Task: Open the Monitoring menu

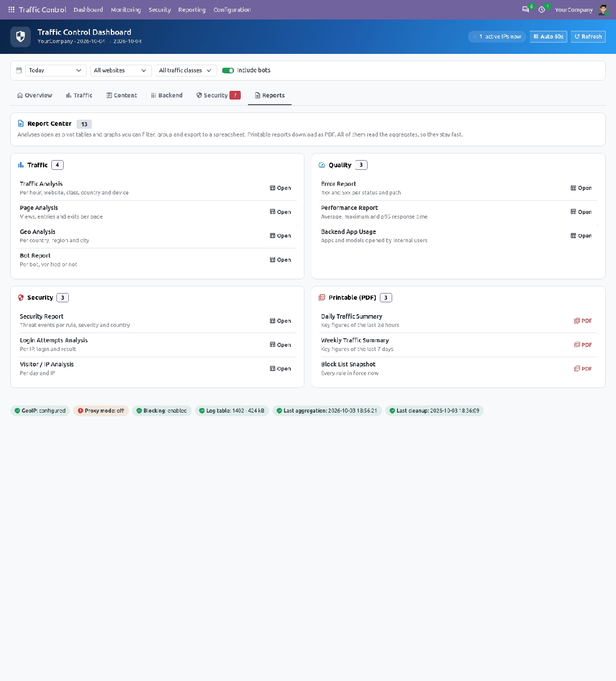Action: tap(126, 10)
